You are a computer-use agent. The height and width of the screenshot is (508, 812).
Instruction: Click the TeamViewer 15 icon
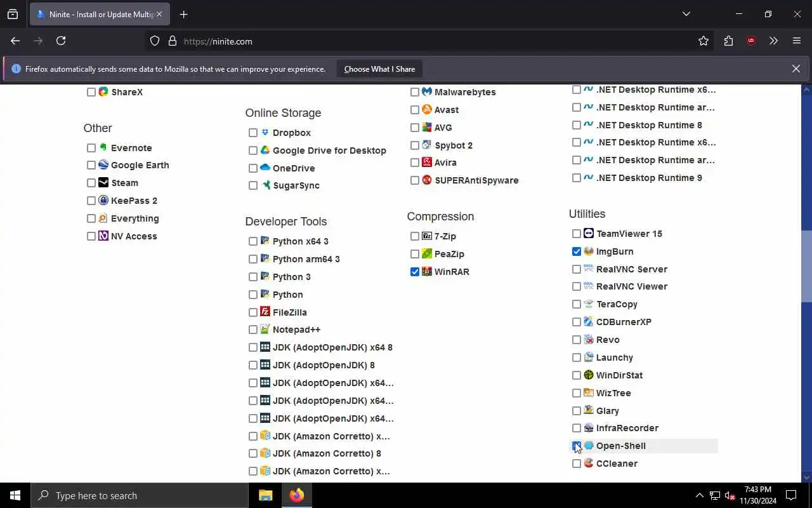[x=589, y=234]
